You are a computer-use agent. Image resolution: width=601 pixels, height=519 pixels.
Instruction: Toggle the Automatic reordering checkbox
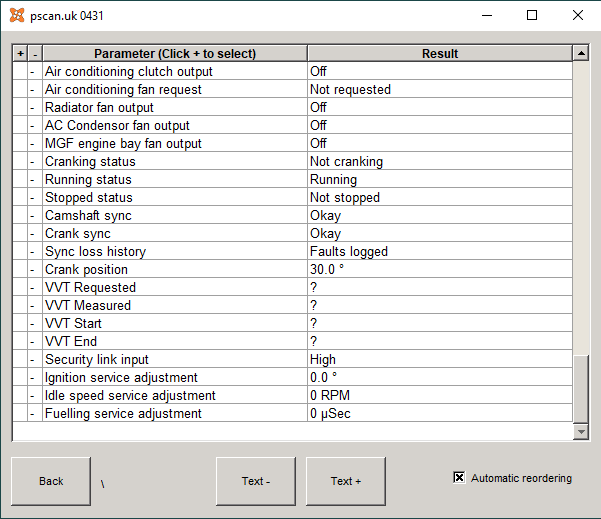click(x=459, y=478)
